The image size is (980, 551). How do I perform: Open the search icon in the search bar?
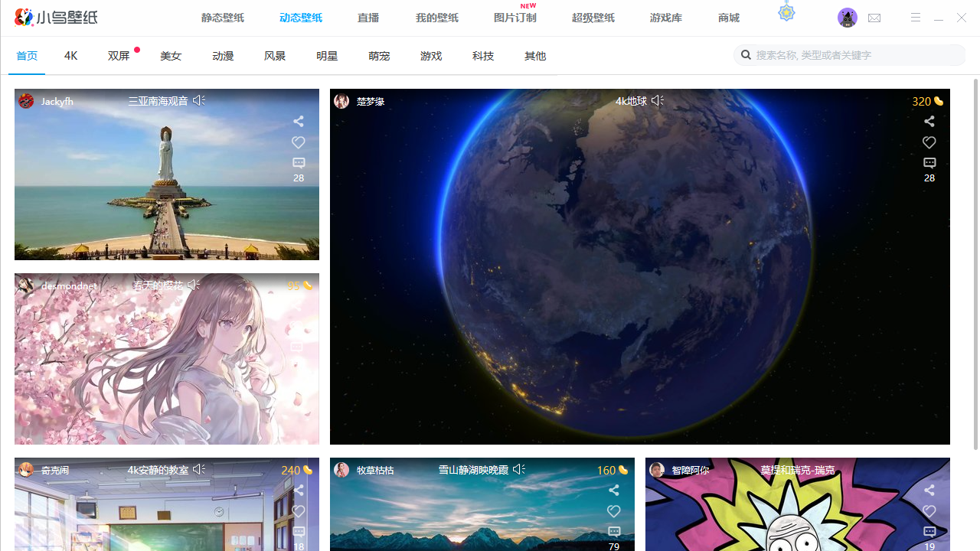pyautogui.click(x=746, y=54)
